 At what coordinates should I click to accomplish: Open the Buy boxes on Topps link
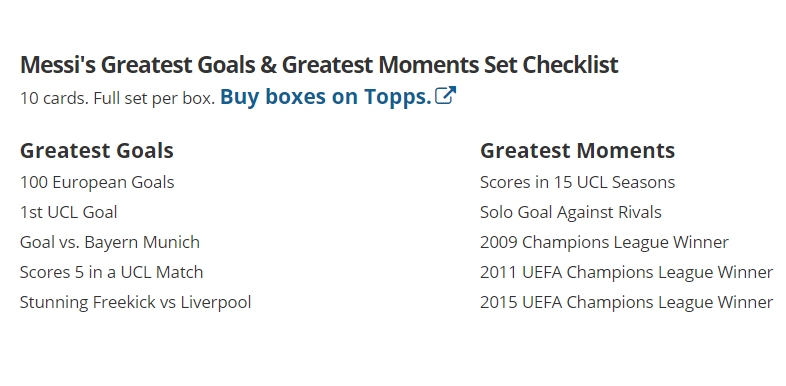coord(338,96)
